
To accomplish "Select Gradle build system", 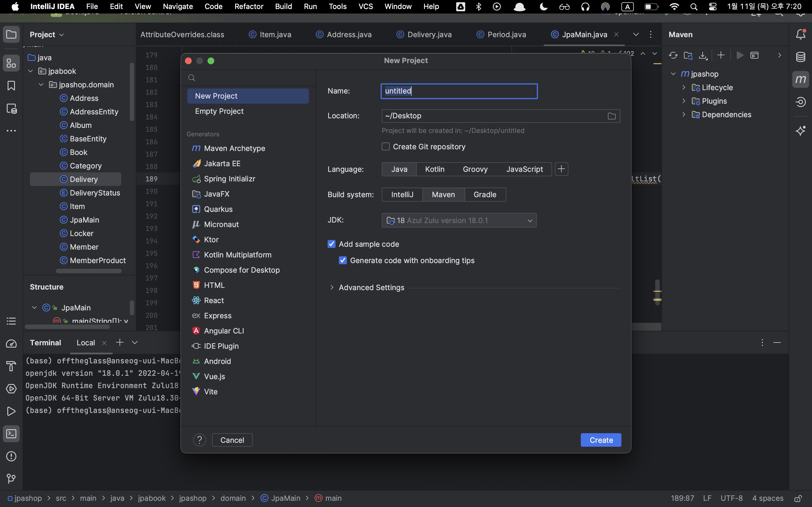I will (x=485, y=194).
